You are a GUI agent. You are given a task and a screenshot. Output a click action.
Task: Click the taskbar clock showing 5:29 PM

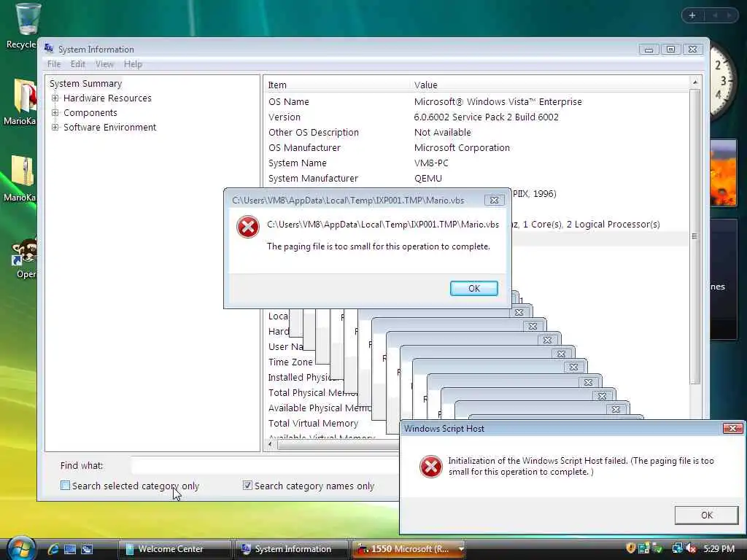(719, 548)
